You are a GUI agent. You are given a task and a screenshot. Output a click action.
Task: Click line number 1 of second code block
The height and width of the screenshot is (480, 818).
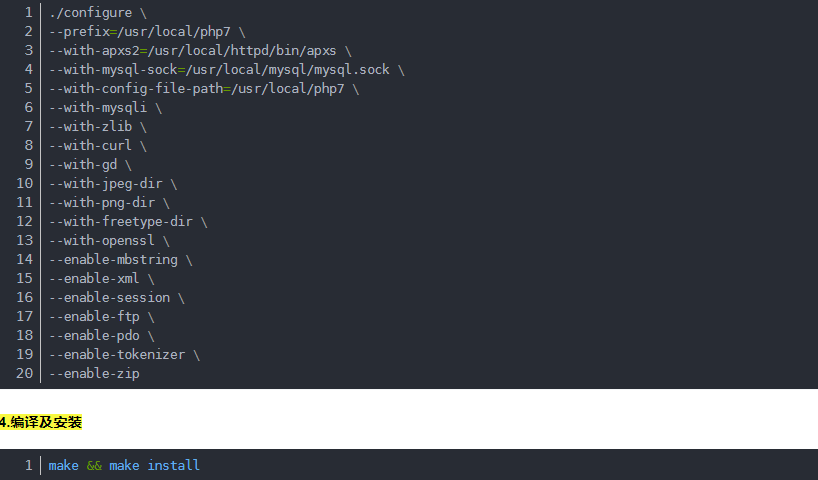coord(29,465)
